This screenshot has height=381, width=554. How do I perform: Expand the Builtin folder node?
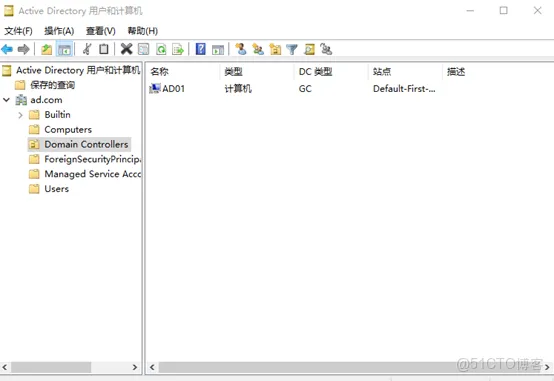[20, 115]
